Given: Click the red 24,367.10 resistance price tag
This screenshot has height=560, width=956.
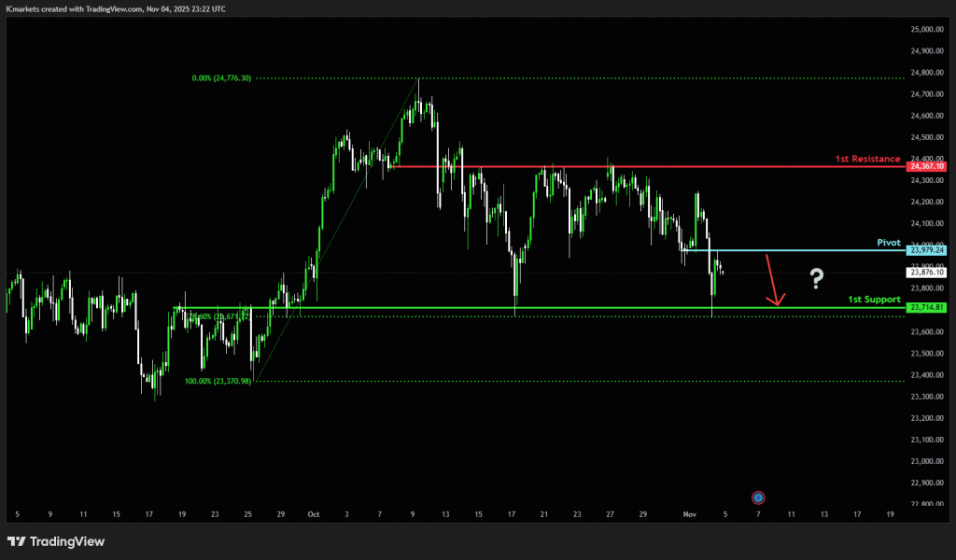Looking at the screenshot, I should [x=925, y=166].
